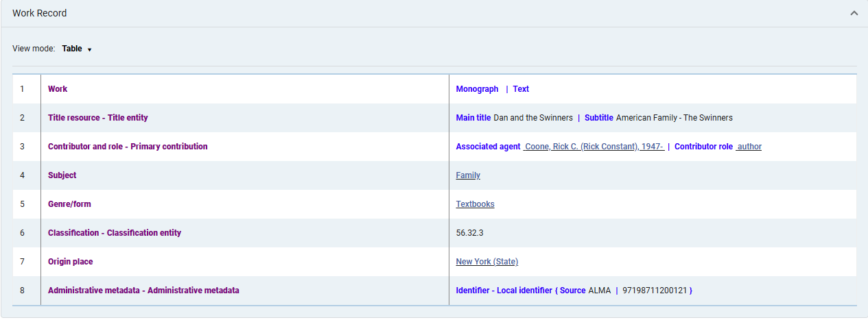868x320 pixels.
Task: Select the Work Record panel title
Action: click(40, 13)
